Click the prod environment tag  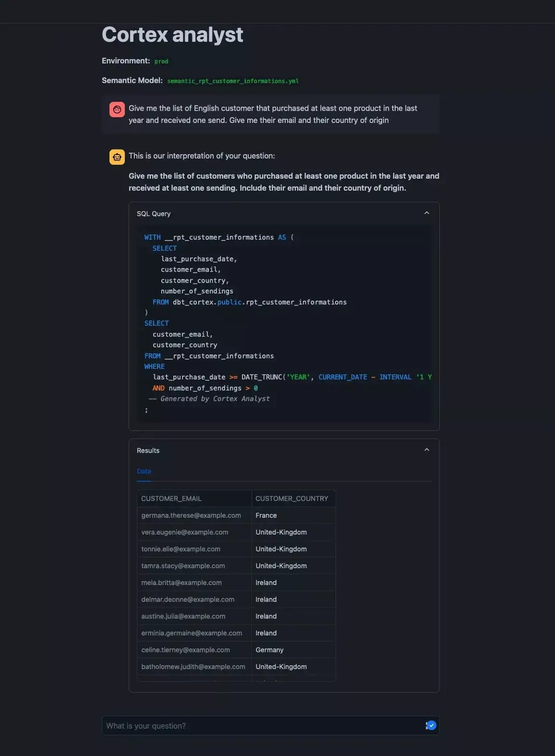[x=161, y=61]
